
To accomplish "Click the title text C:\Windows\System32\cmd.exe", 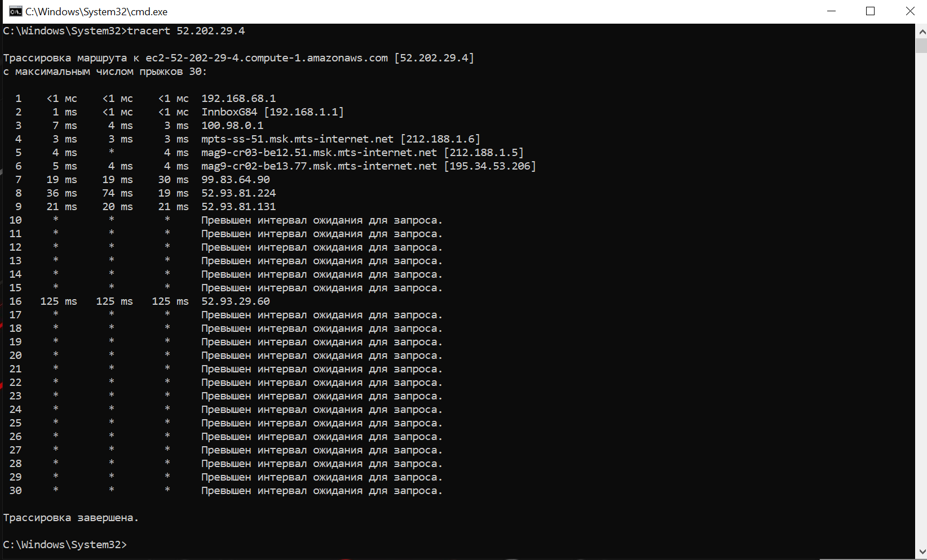I will pyautogui.click(x=96, y=12).
